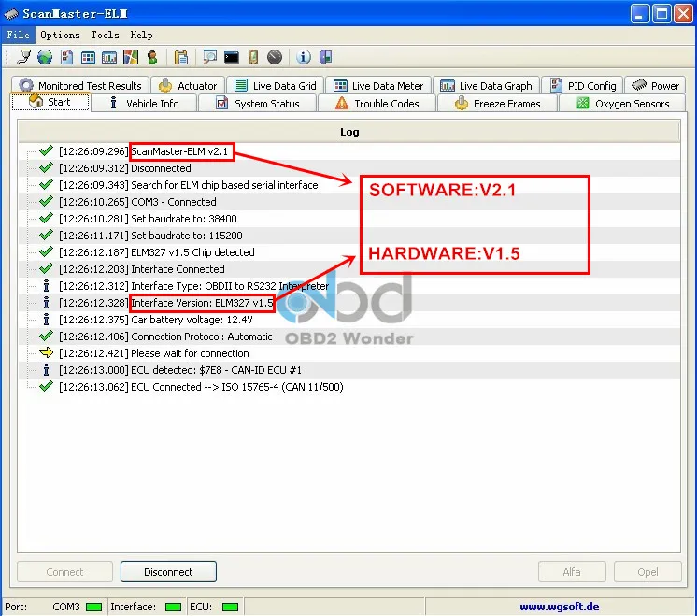This screenshot has height=616, width=697.
Task: Open the Oxygen Sensors tab
Action: [x=622, y=103]
